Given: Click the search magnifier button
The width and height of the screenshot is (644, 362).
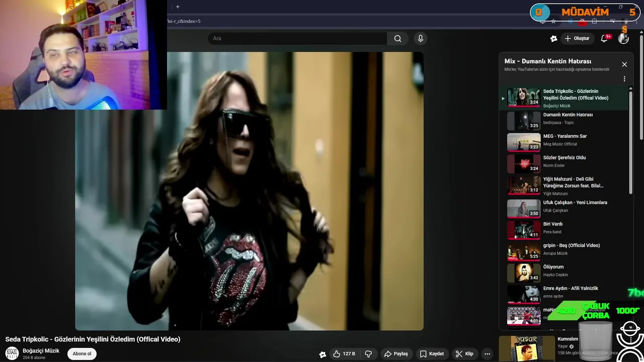Looking at the screenshot, I should click(x=397, y=38).
